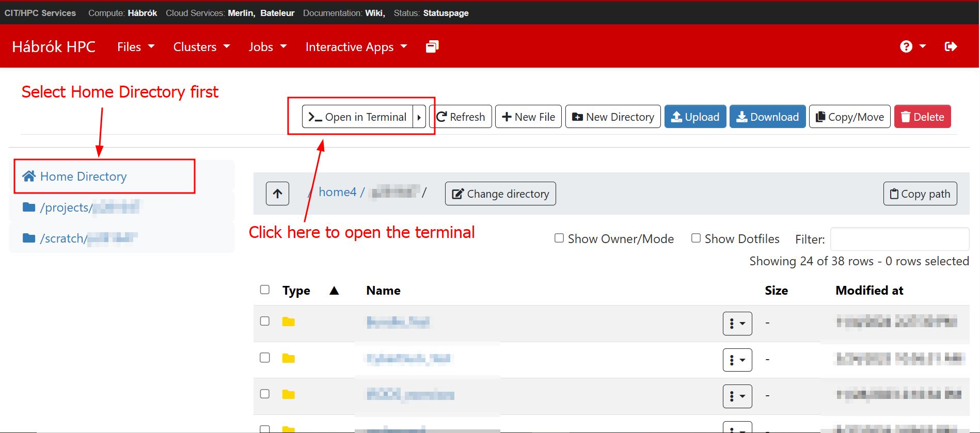980x433 pixels.
Task: Open the third row's actions dropdown
Action: (x=737, y=396)
